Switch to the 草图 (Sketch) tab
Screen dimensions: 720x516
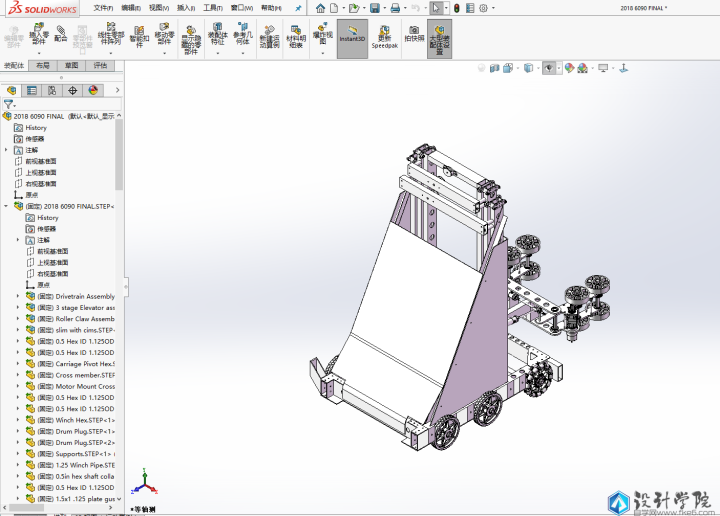tap(71, 65)
